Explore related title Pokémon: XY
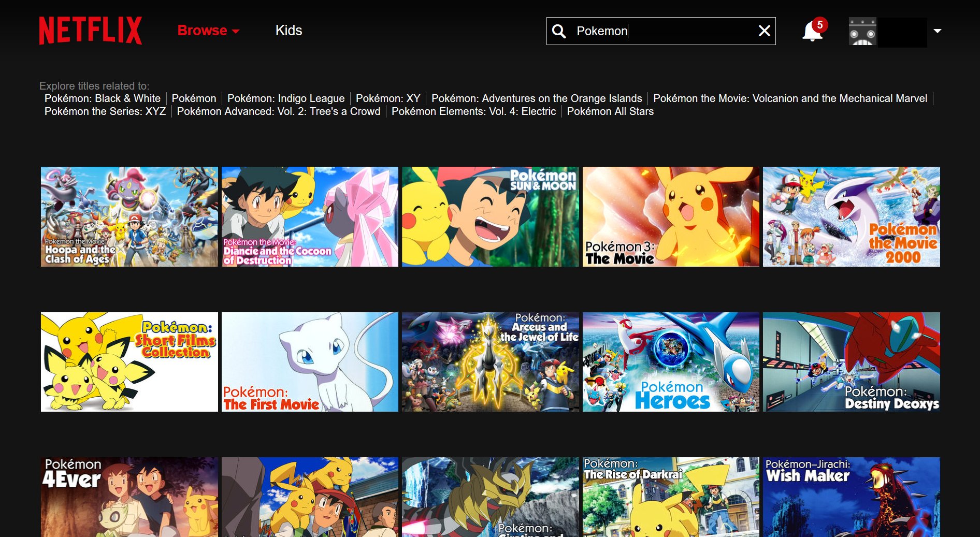The image size is (980, 537). pos(388,98)
